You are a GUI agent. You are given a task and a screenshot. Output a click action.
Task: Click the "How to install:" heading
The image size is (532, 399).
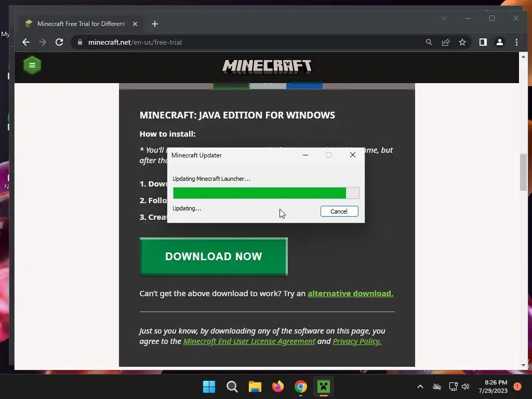point(167,134)
